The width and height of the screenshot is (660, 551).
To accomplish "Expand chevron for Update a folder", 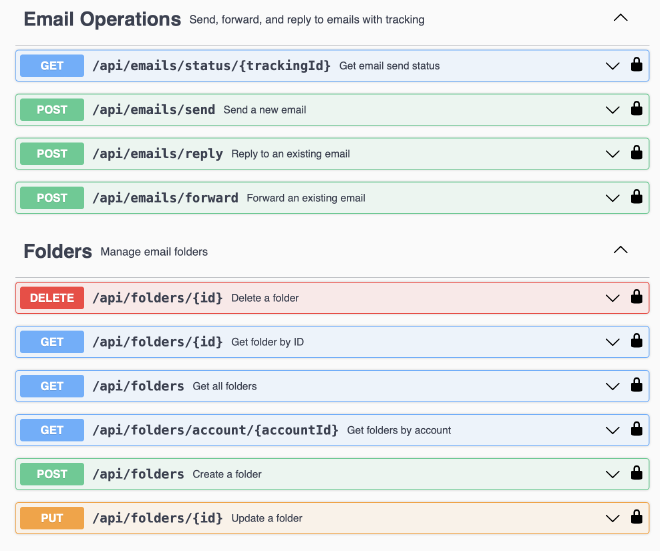I will click(612, 519).
